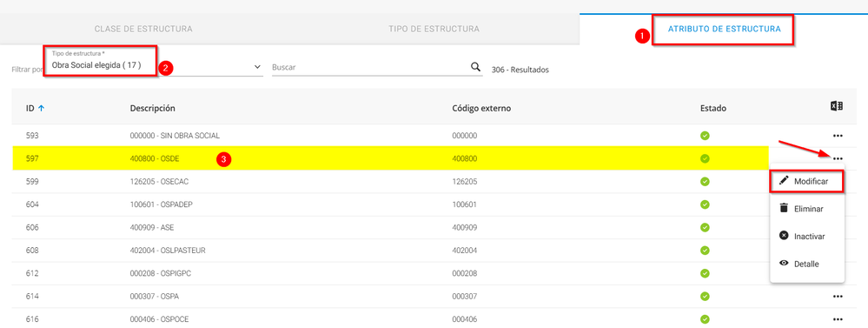
Task: Choose Inactivar from the context menu
Action: coord(807,236)
